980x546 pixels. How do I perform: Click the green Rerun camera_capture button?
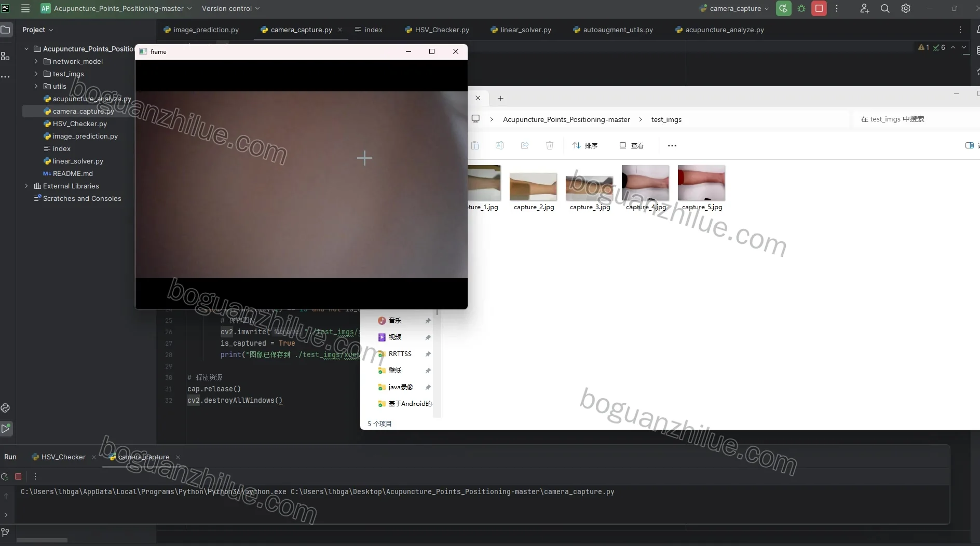pyautogui.click(x=783, y=8)
